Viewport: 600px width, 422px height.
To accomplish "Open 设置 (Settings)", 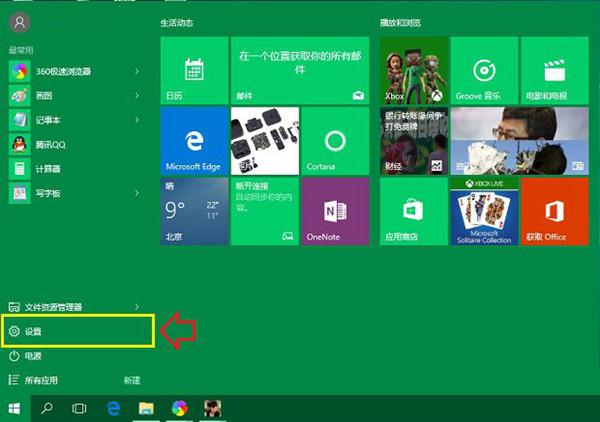I will pyautogui.click(x=78, y=331).
